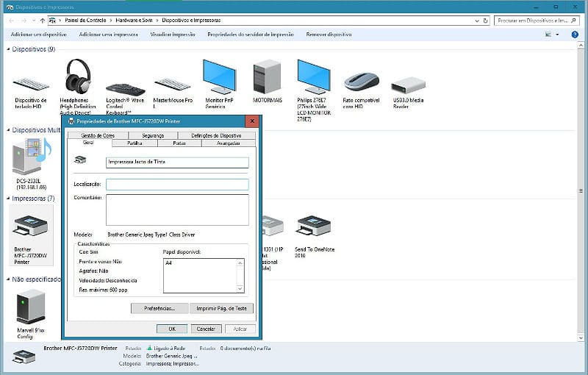
Task: Open the help question mark icon
Action: [575, 35]
